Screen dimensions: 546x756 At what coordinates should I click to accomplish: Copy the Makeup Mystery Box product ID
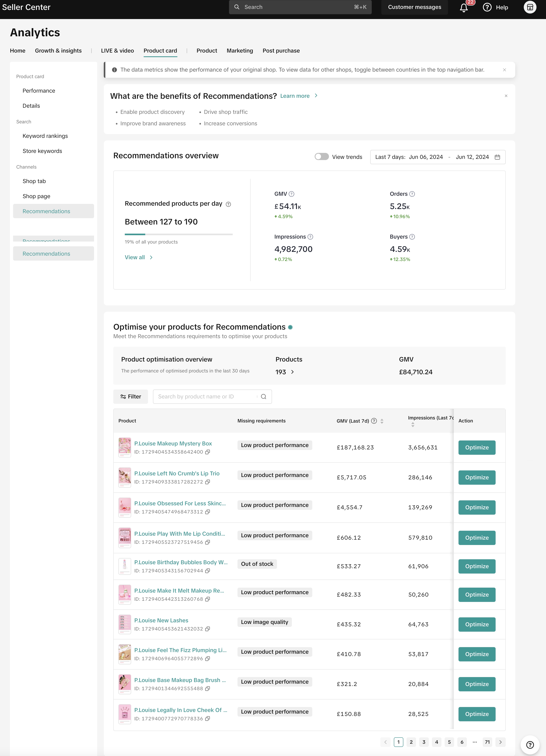pos(208,452)
